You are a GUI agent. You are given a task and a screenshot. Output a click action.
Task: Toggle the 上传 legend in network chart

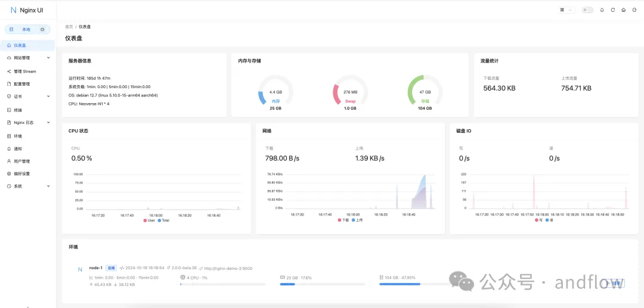[357, 220]
